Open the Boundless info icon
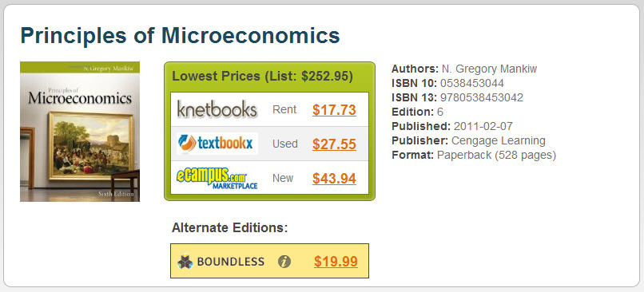Image resolution: width=644 pixels, height=292 pixels. tap(284, 261)
